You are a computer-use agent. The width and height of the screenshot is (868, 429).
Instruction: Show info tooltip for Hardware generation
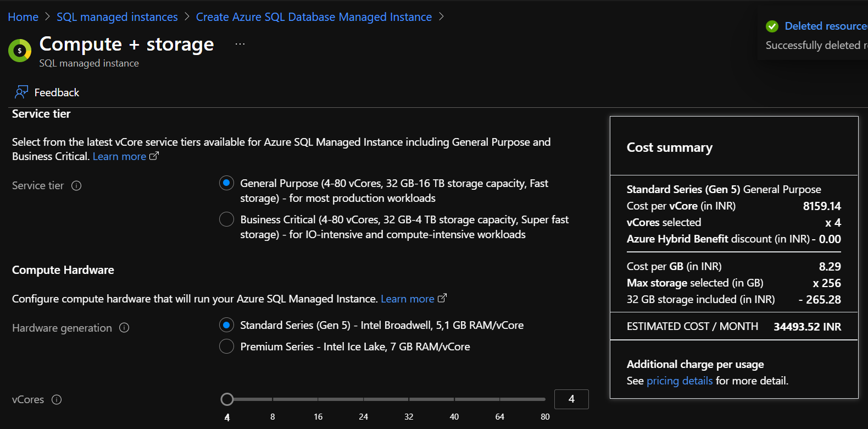point(124,328)
